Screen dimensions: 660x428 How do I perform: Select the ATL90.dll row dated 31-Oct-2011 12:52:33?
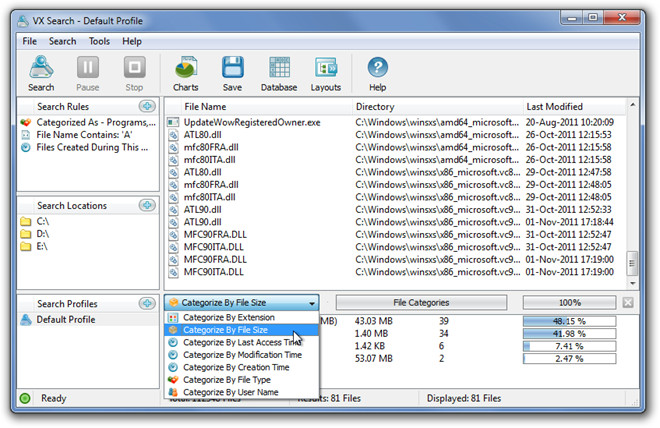(x=395, y=210)
